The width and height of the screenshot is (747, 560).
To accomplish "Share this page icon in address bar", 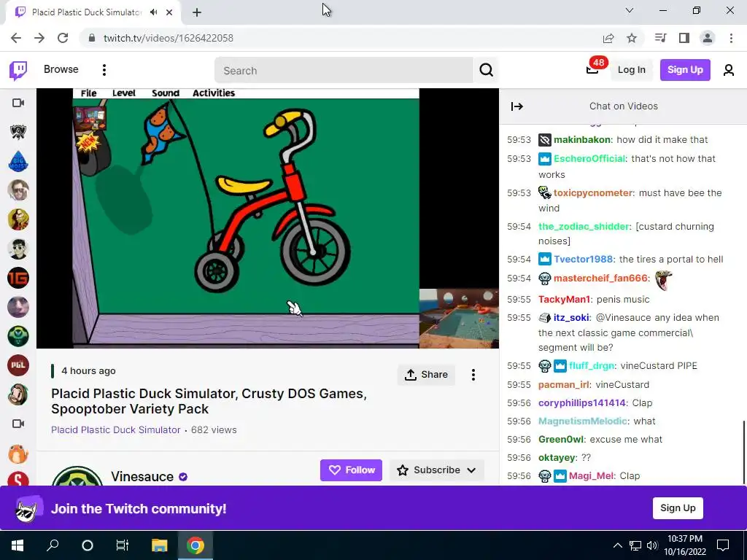I will [x=608, y=38].
